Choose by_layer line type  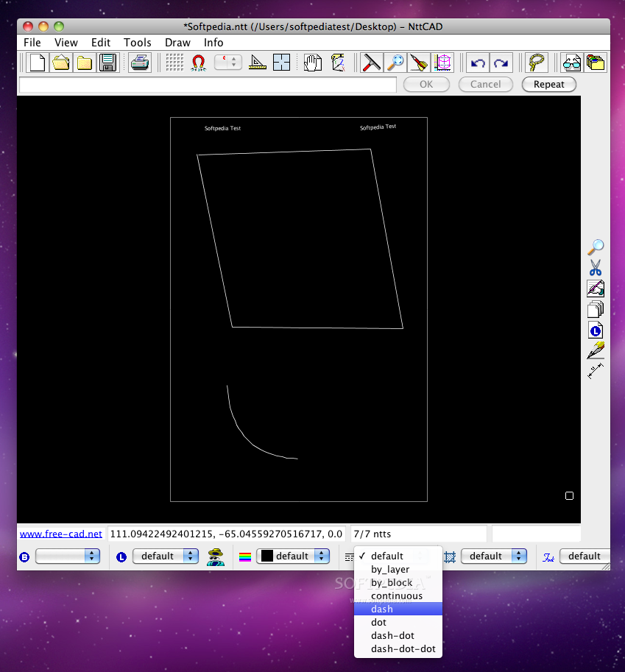coord(398,569)
